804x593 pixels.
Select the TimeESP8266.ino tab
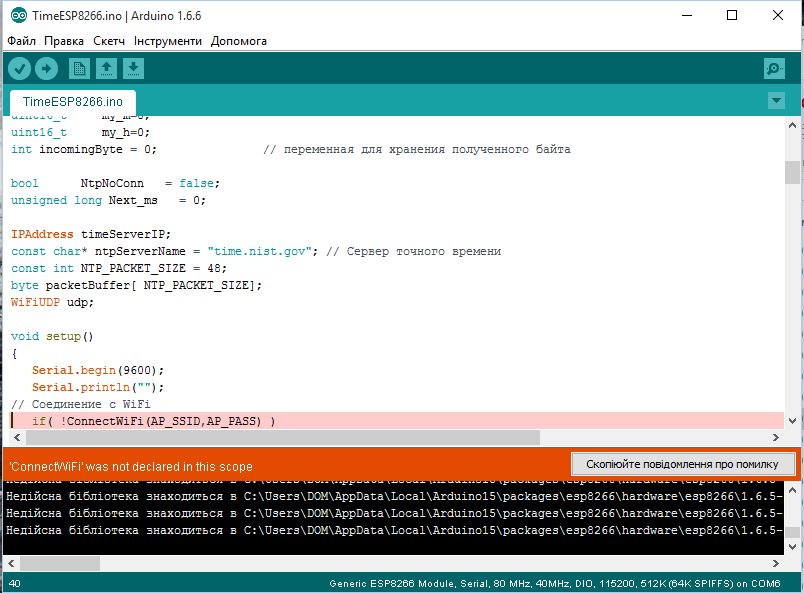72,102
